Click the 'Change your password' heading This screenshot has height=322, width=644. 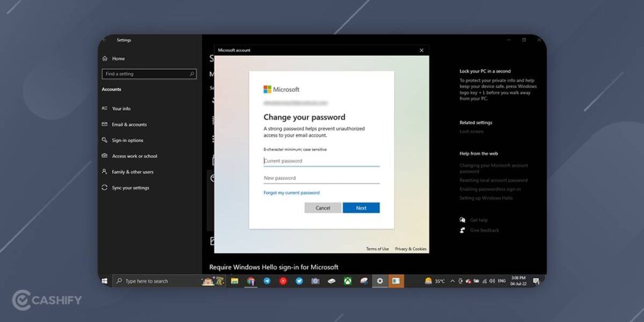coord(304,117)
